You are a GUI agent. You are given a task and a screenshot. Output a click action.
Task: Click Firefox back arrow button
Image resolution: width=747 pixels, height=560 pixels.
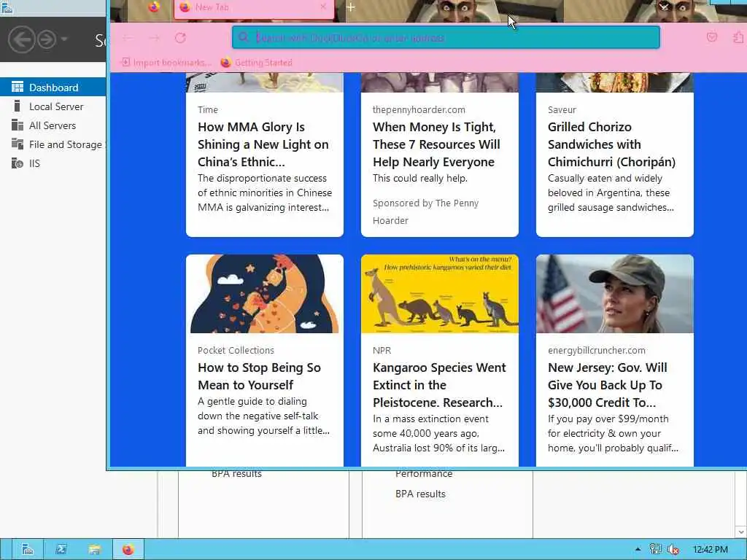(128, 38)
